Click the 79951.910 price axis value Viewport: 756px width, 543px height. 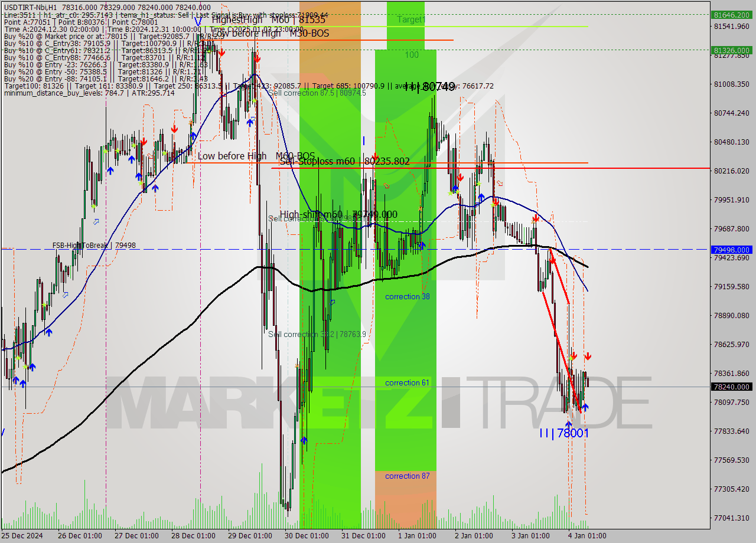click(x=732, y=199)
